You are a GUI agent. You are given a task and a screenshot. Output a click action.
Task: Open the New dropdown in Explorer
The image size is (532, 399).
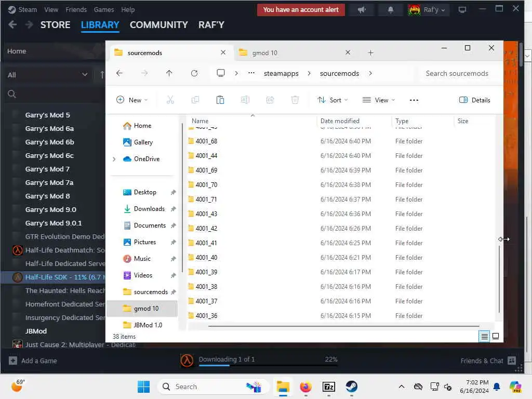point(132,100)
